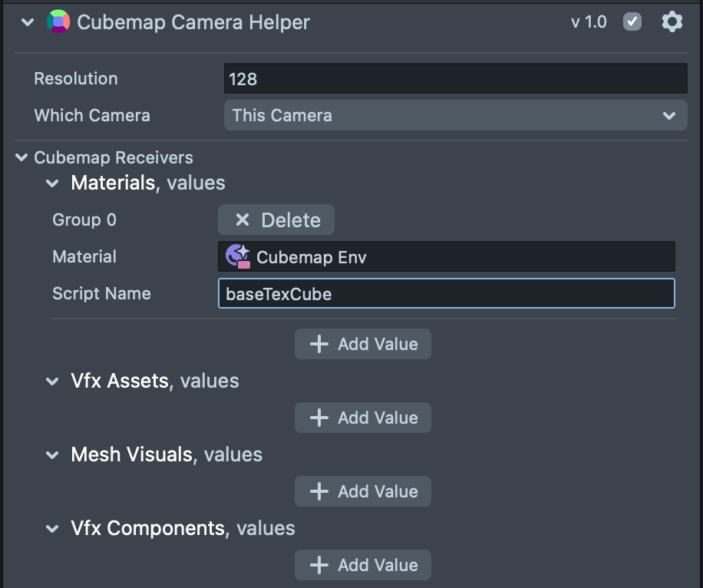This screenshot has height=588, width=703.
Task: Click the Cubemap Env material icon
Action: tap(238, 256)
